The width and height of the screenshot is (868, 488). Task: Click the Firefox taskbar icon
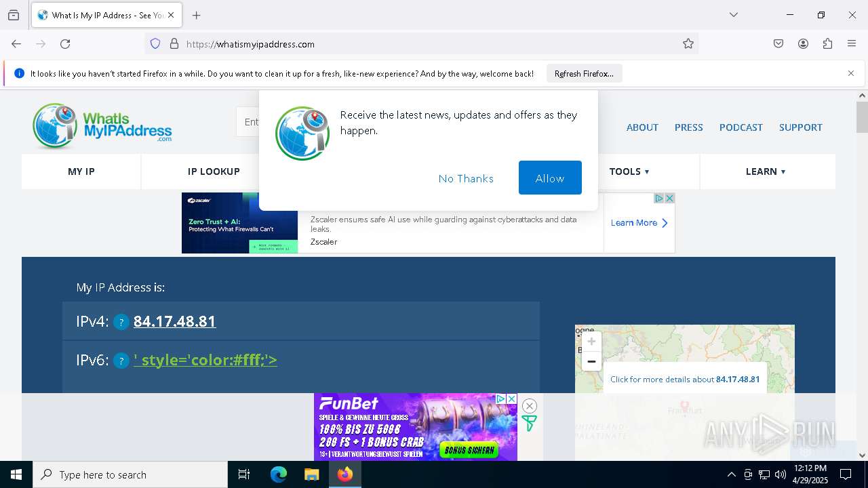[x=345, y=474]
